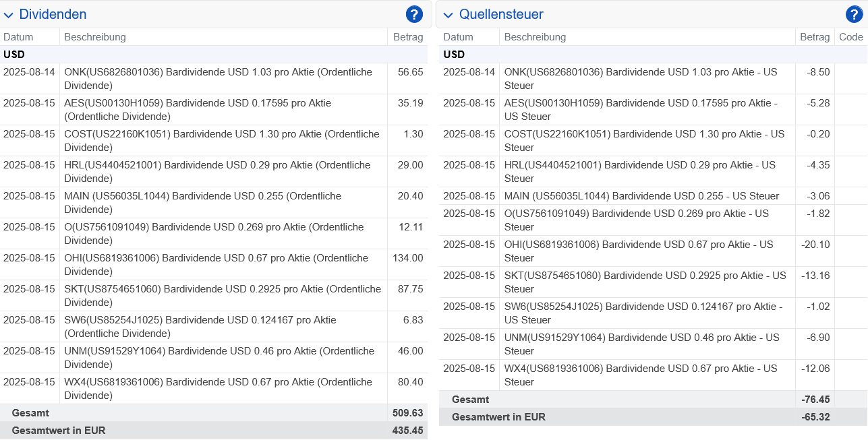
Task: Click OHI dividend amount 134.00
Action: pos(408,258)
